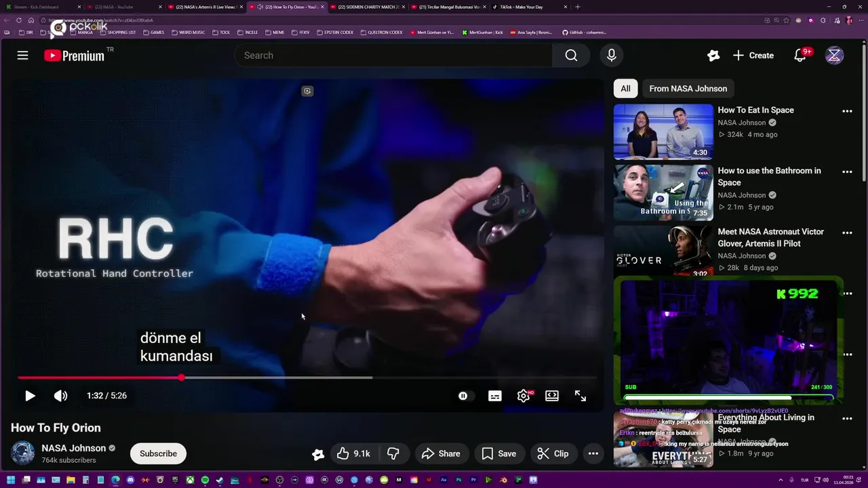
Task: Click the Ask sparkle button near like
Action: point(318,454)
